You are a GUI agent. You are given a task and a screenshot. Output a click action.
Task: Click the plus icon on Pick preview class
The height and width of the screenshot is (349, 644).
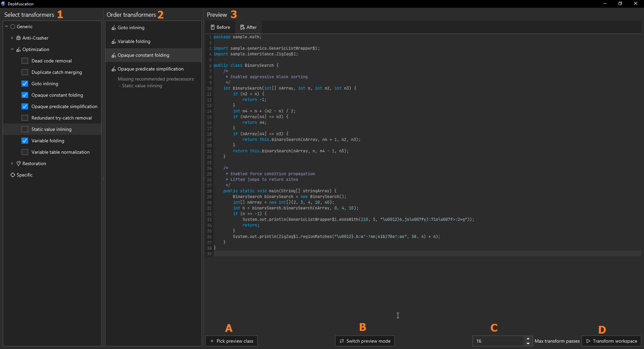[x=212, y=341]
